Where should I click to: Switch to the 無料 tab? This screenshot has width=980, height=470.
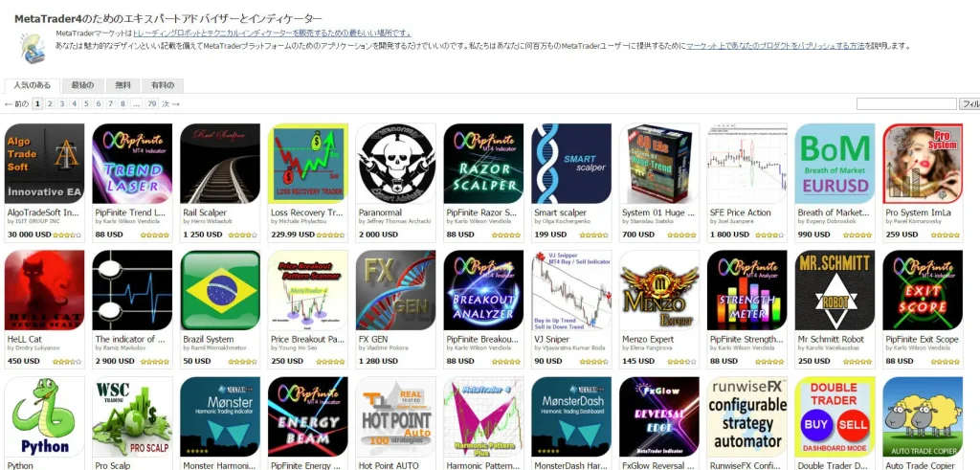[122, 85]
